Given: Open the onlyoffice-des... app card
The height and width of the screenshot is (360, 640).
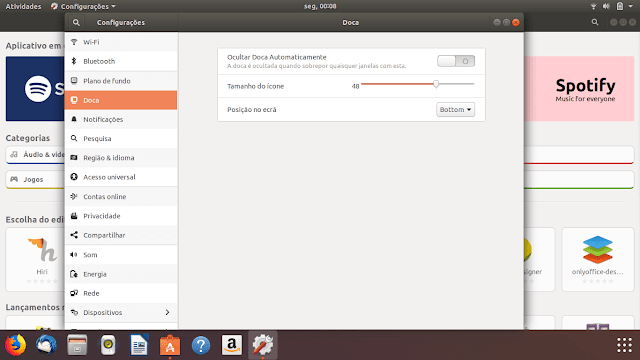Looking at the screenshot, I should click(x=598, y=259).
